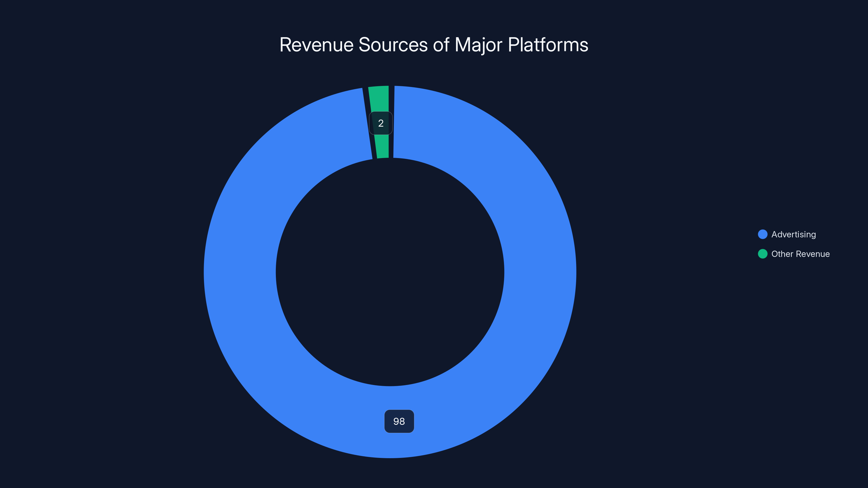Click the chart title text
868x488 pixels.
pyautogui.click(x=434, y=44)
